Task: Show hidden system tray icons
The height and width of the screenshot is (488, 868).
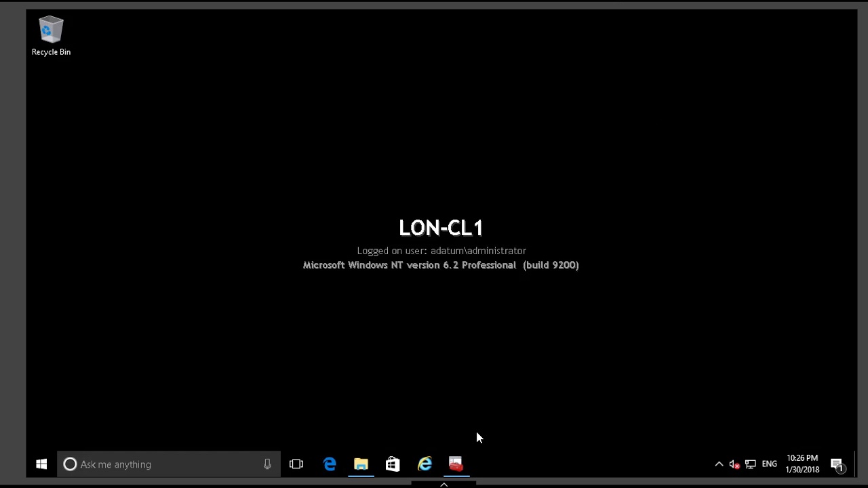Action: pyautogui.click(x=719, y=464)
